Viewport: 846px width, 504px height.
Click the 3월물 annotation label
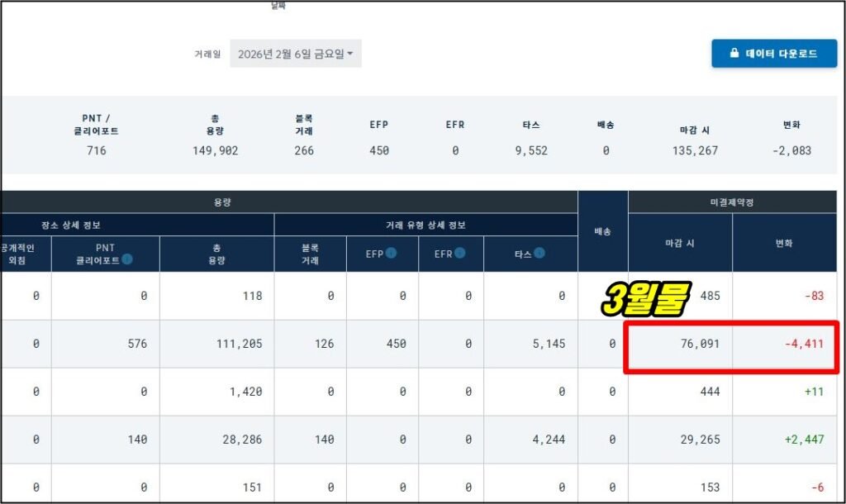pyautogui.click(x=649, y=298)
